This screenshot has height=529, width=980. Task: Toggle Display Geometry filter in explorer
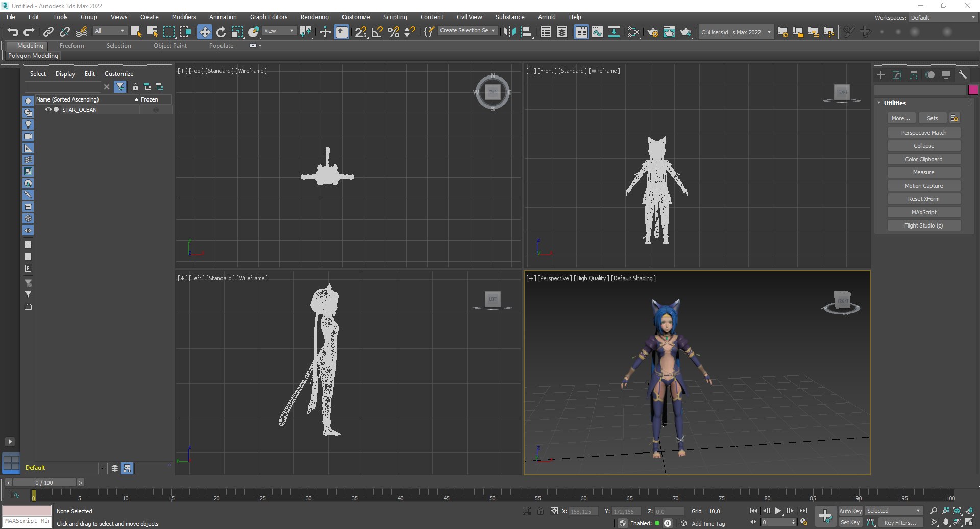pyautogui.click(x=28, y=101)
